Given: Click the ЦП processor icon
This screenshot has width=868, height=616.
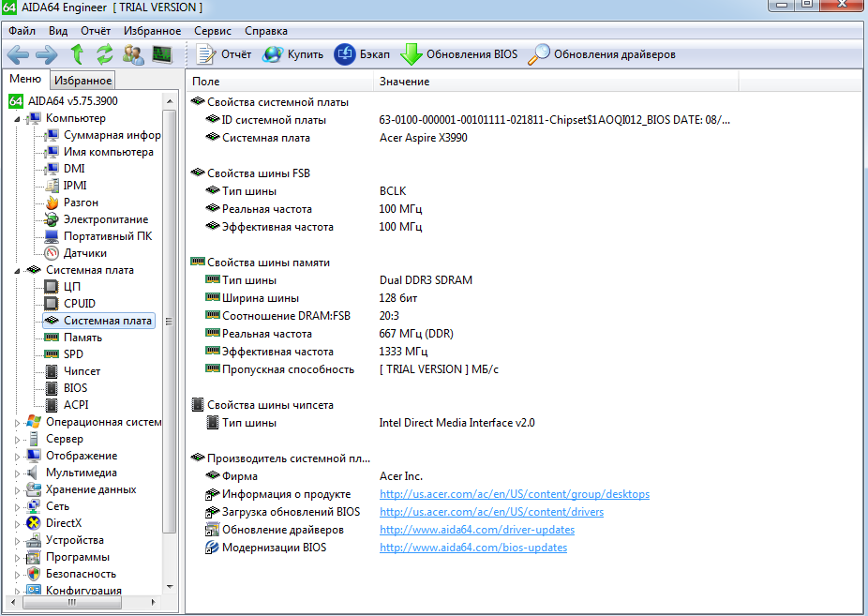Looking at the screenshot, I should (x=52, y=287).
